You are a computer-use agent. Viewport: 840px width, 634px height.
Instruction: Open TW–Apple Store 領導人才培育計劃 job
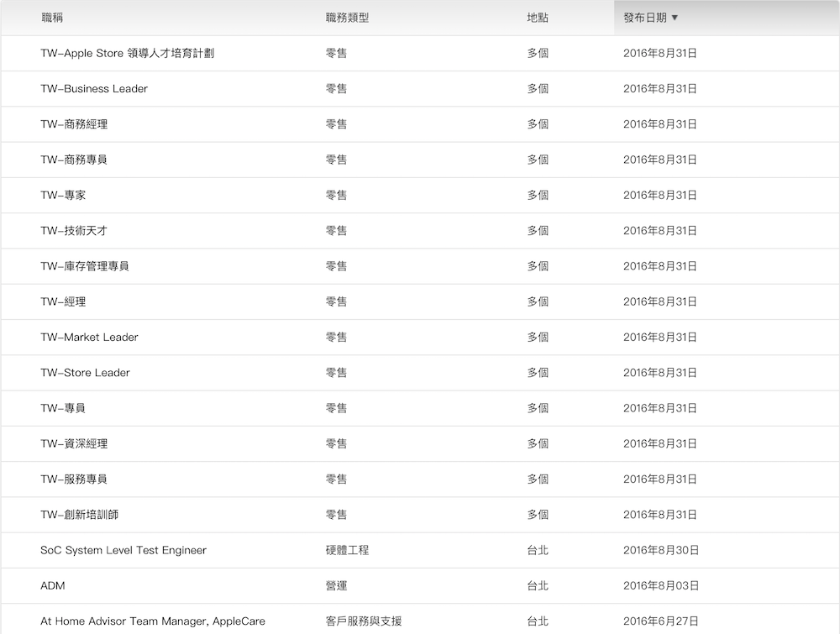pos(127,54)
